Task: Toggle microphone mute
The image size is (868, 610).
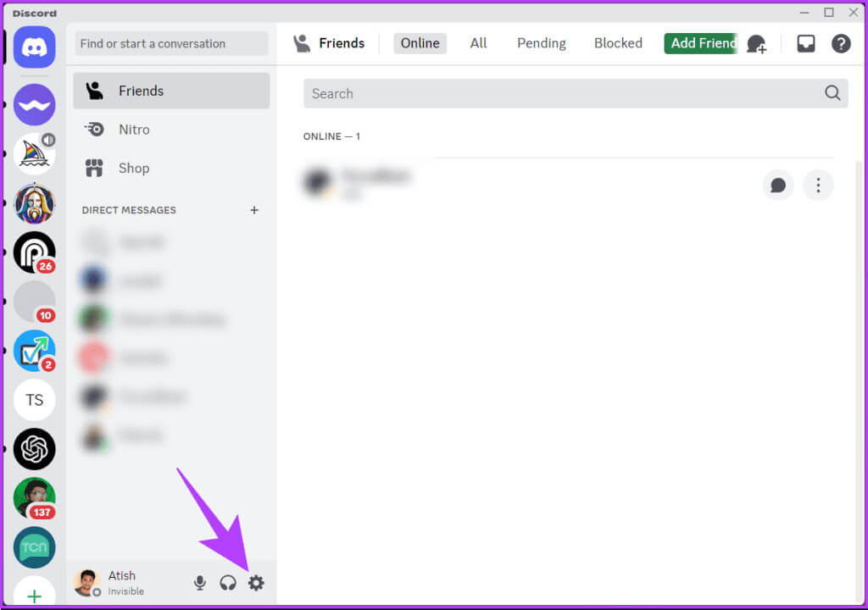Action: click(x=200, y=583)
